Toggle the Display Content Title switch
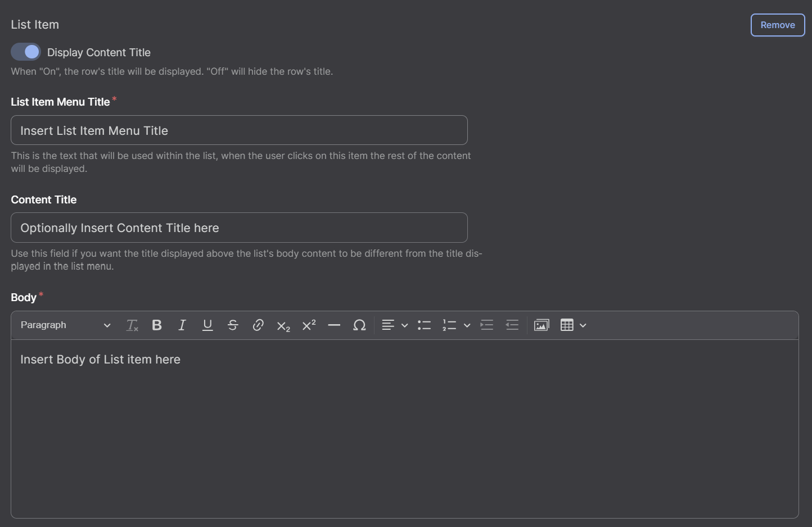 26,52
